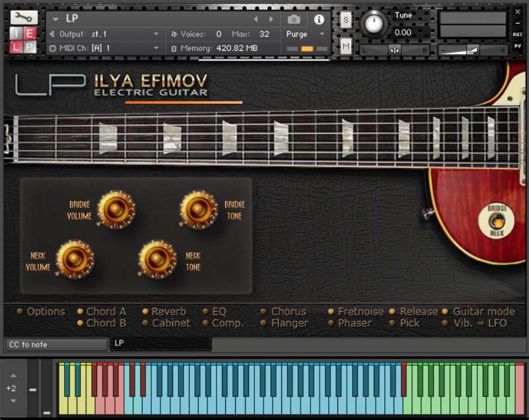Open the MIDI Ch dropdown
The width and height of the screenshot is (529, 420).
[104, 48]
